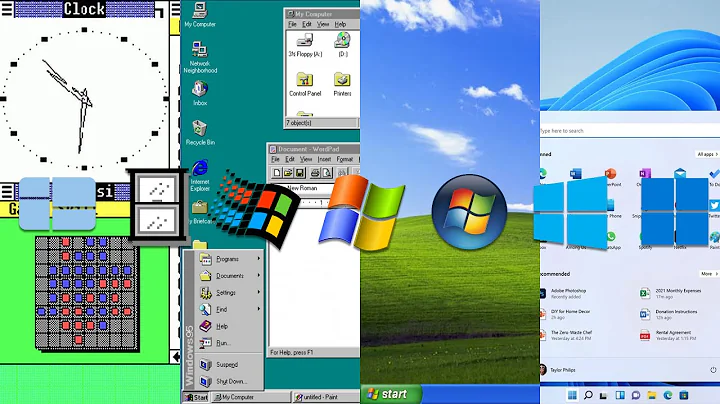Open pinned PowerPoint app icon
Image resolution: width=720 pixels, height=404 pixels.
[x=610, y=174]
